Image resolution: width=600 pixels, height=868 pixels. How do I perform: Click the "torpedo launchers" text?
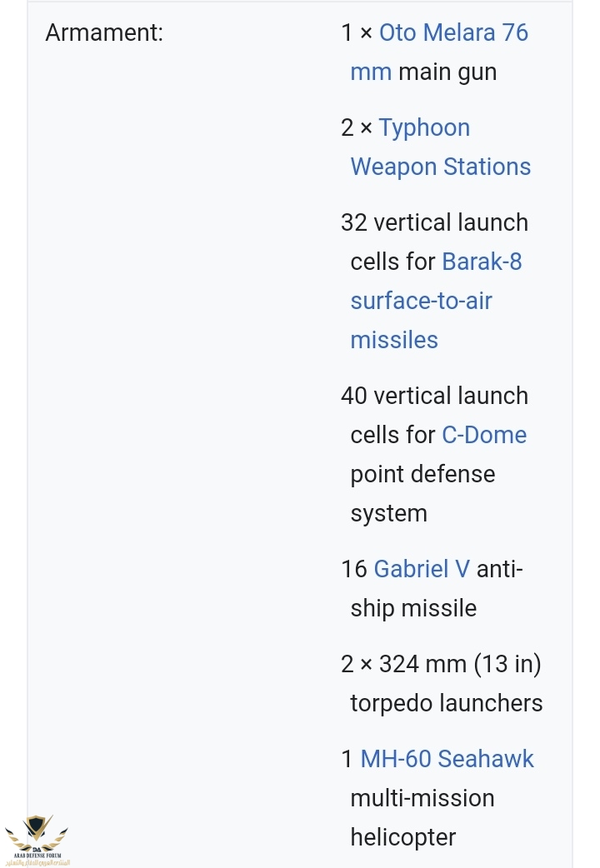tap(446, 704)
